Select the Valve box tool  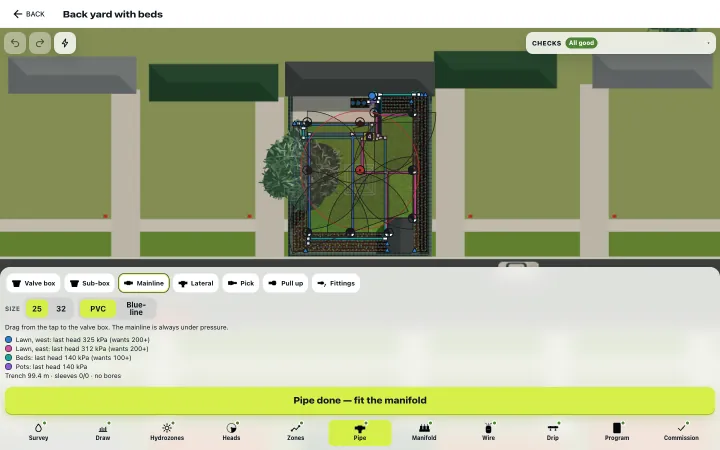coord(34,283)
